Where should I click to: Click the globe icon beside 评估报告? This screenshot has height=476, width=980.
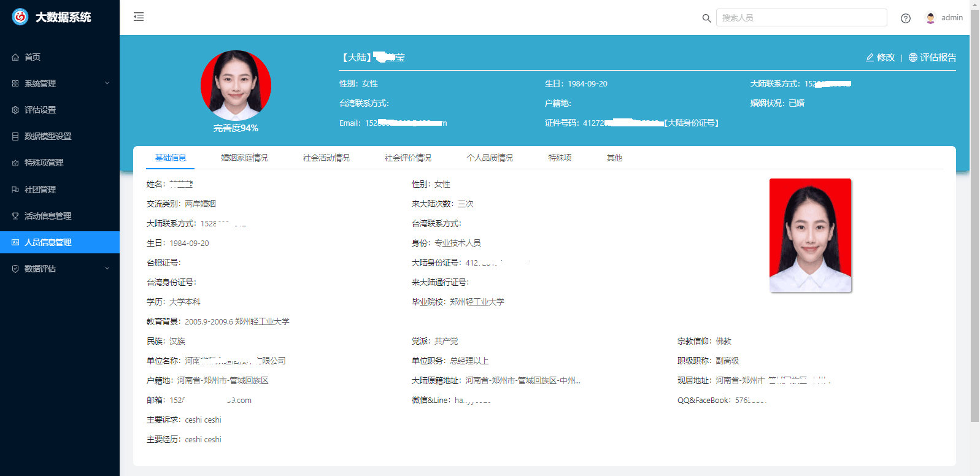click(913, 58)
